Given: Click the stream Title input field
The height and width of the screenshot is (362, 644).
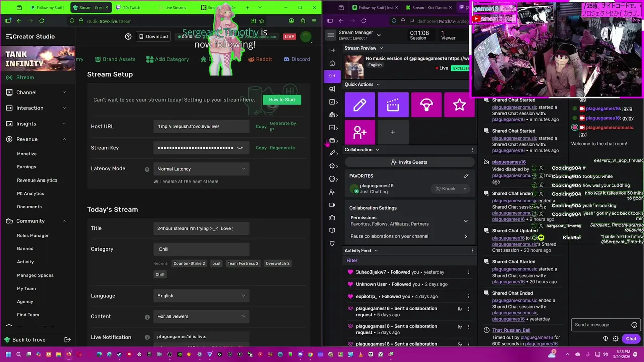Looking at the screenshot, I should click(201, 228).
